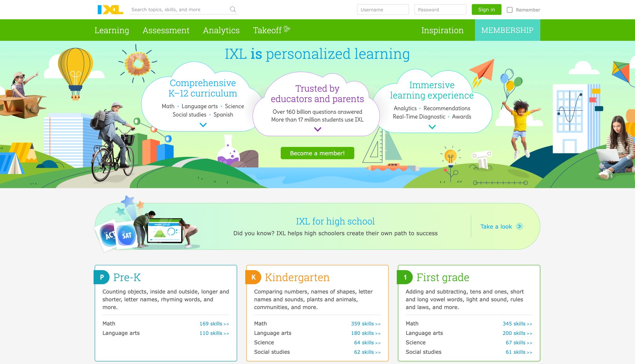Click the Pre-K 'P' grade badge
Viewport: 635px width, 364px height.
tap(102, 277)
